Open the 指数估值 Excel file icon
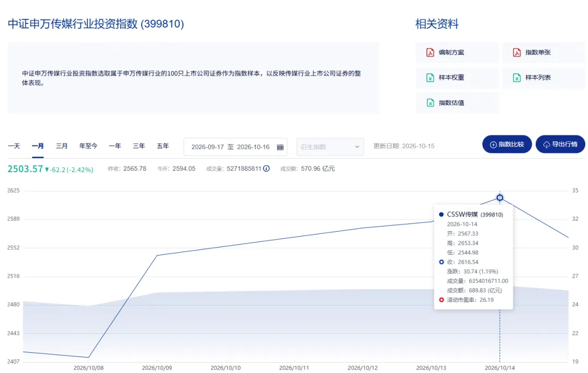 tap(430, 103)
